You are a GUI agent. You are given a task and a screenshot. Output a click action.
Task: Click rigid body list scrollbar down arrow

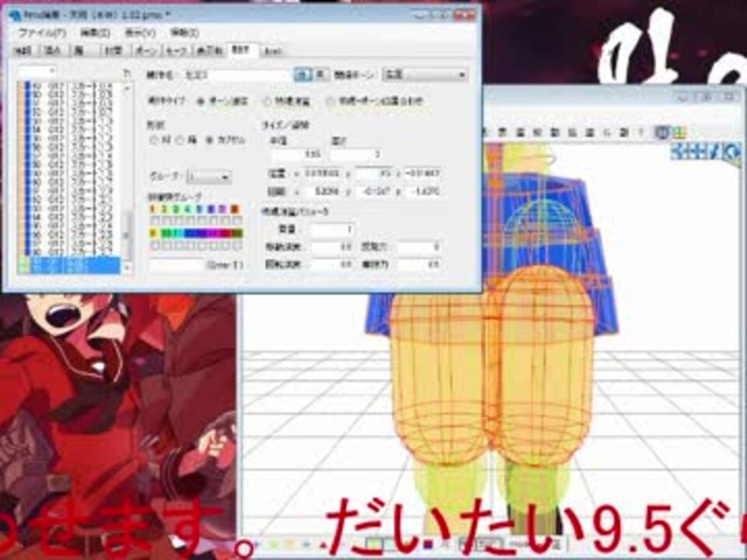[127, 268]
